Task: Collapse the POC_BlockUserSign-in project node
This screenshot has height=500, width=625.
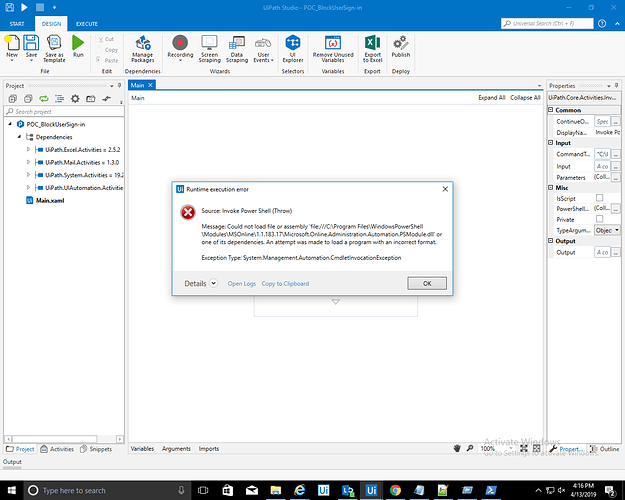Action: 10,124
